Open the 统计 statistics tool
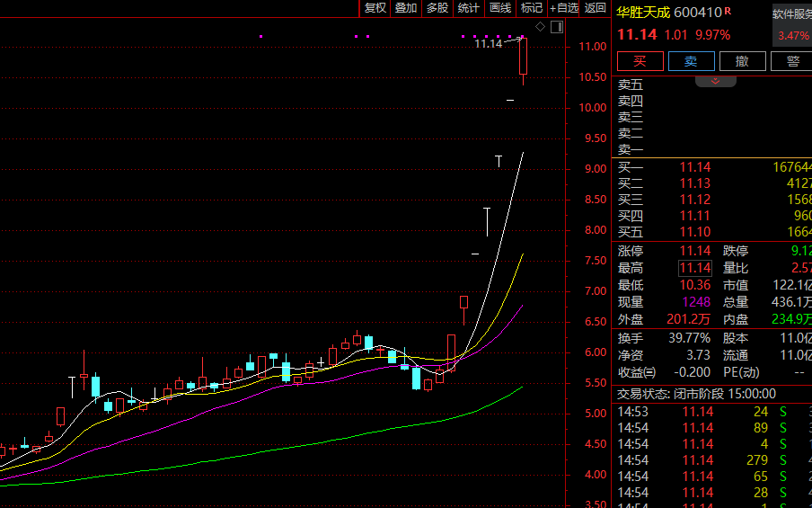Screen dimensions: 812x508 click(469, 8)
